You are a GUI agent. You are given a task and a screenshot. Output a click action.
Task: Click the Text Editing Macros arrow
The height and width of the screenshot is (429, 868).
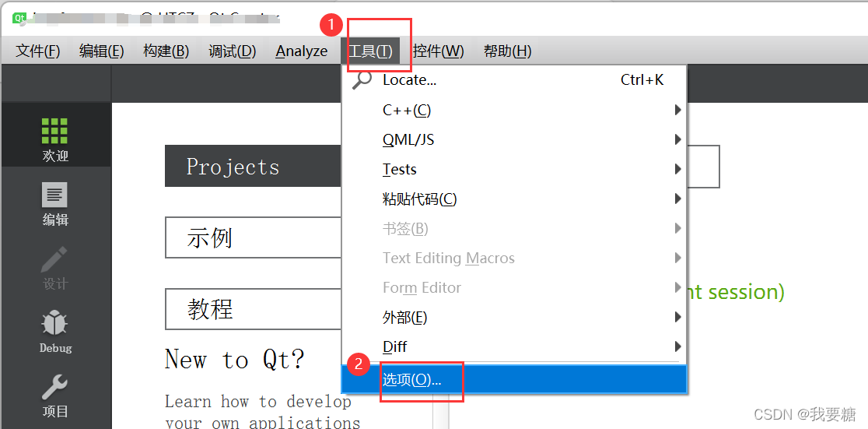pyautogui.click(x=677, y=258)
